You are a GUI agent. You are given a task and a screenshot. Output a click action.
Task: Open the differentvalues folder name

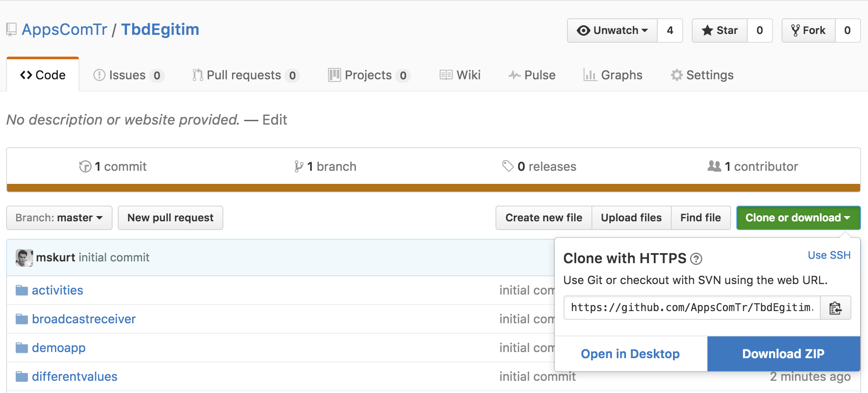tap(75, 377)
